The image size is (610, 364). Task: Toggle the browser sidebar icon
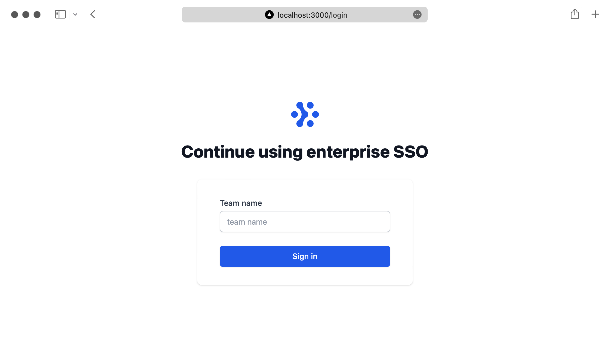pyautogui.click(x=60, y=14)
